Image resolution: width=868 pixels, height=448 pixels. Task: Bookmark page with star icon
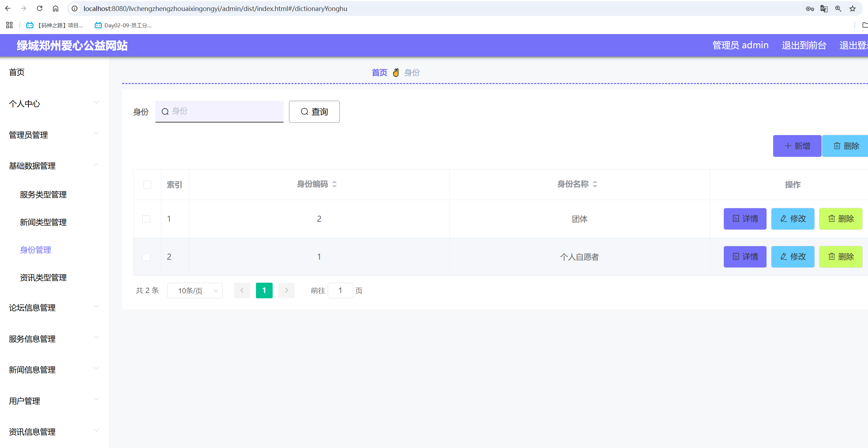coord(852,9)
